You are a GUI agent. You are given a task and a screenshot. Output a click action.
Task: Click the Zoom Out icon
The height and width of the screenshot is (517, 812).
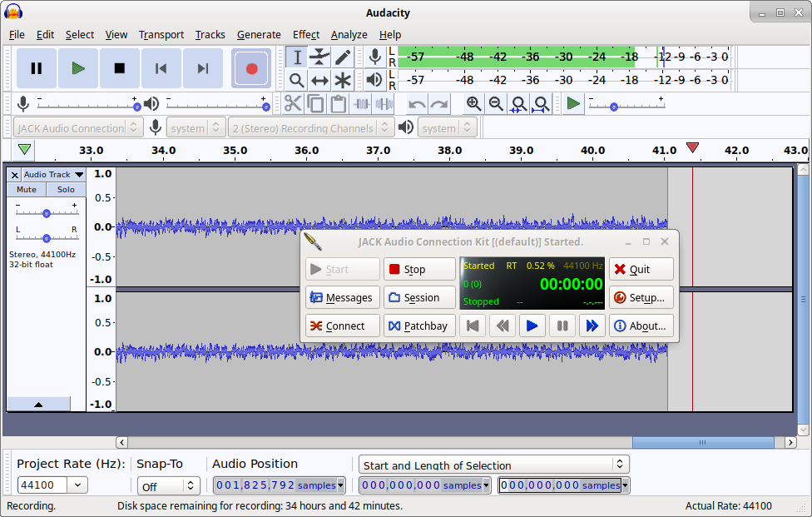[496, 104]
